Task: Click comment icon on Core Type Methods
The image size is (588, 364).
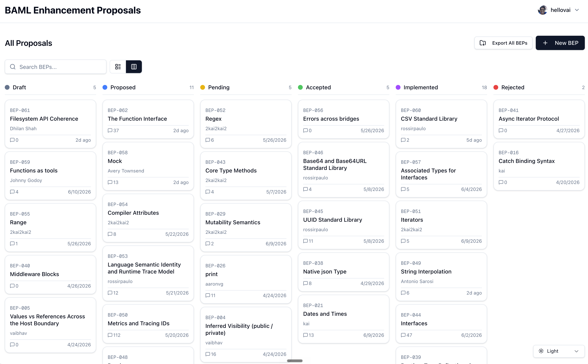Action: pos(208,192)
